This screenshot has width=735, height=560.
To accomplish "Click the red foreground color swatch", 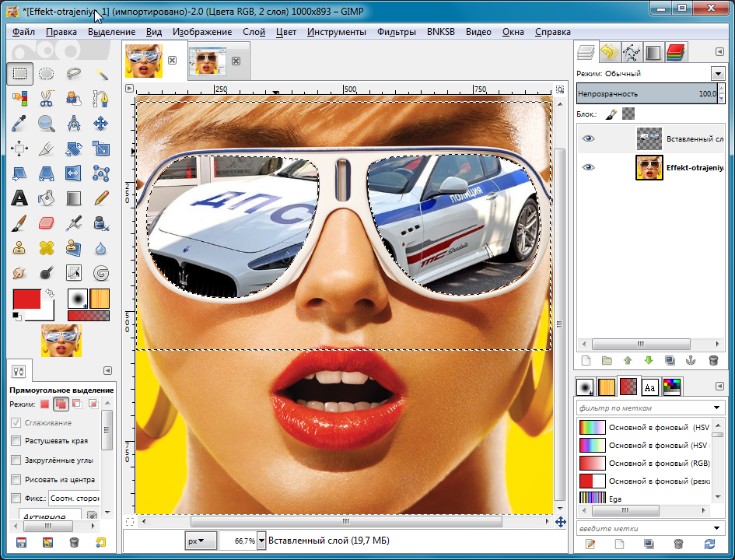I will tap(26, 300).
